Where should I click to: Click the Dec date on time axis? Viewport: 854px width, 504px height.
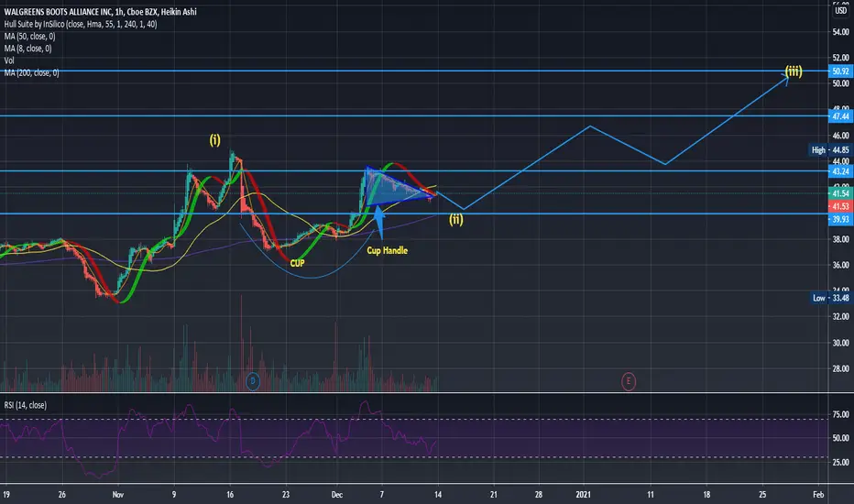336,495
